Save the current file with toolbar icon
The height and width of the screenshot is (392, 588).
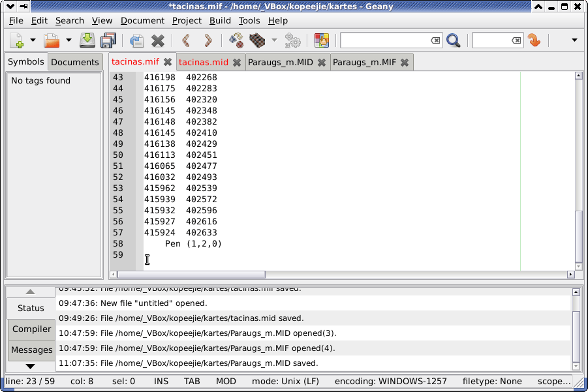pos(87,40)
